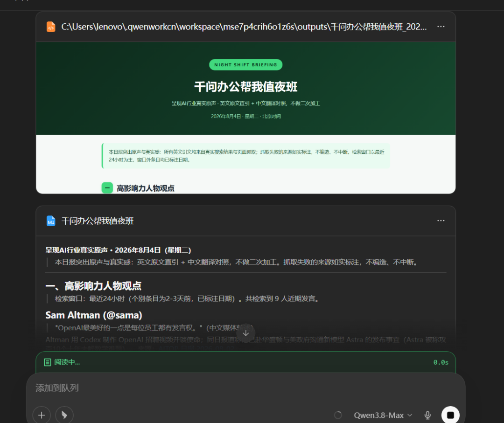Click the file path title of the HTML output
This screenshot has width=504, height=423.
click(x=244, y=27)
